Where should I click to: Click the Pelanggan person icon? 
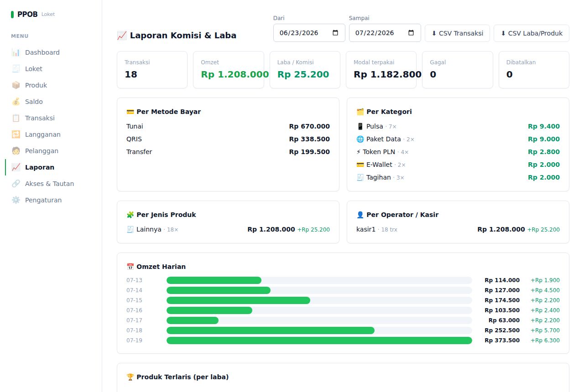click(x=16, y=151)
